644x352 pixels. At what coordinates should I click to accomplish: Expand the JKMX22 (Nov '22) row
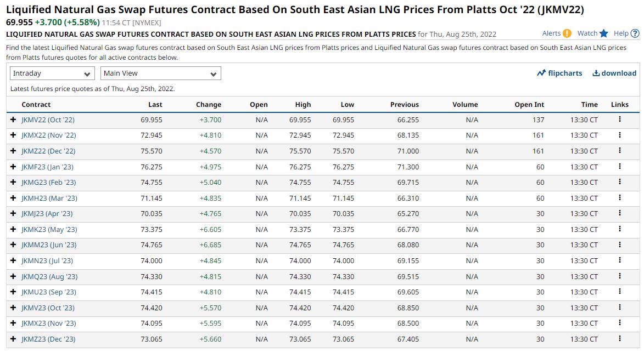[x=13, y=135]
